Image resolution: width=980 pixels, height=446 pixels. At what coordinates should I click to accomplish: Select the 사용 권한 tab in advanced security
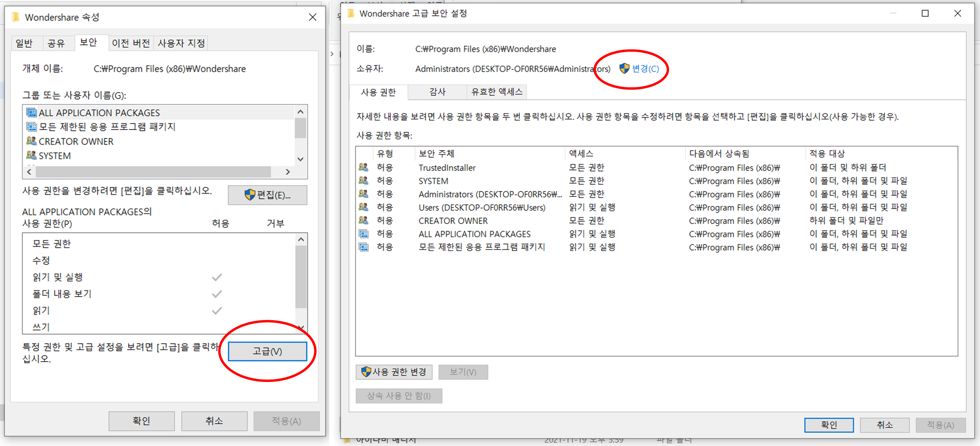pos(378,92)
